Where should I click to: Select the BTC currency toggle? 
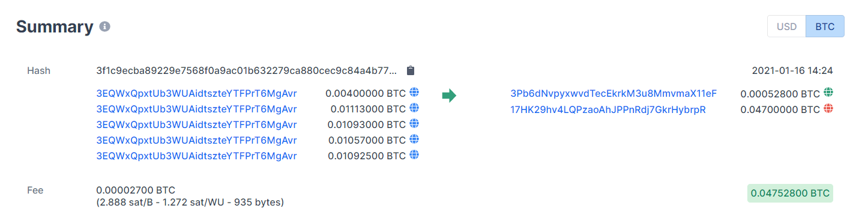pos(825,26)
